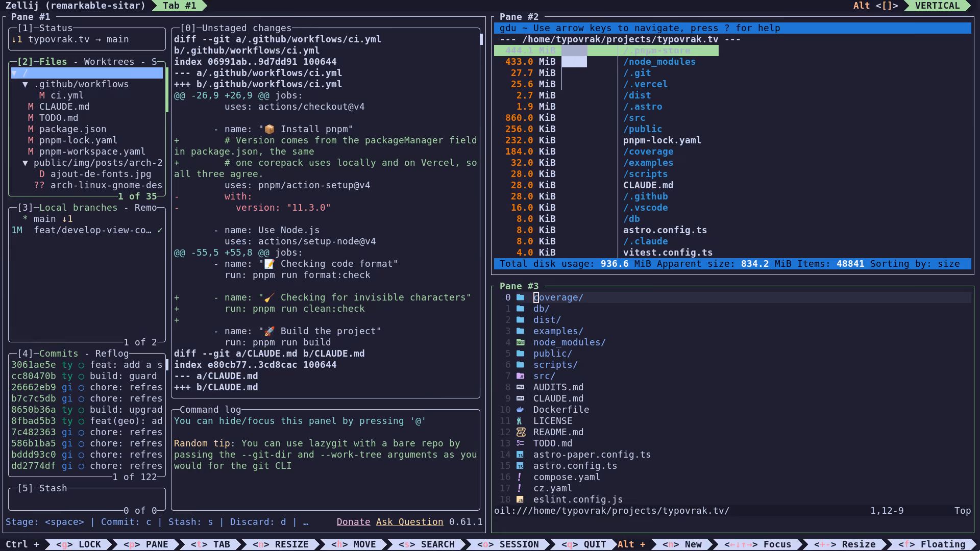
Task: Click the icon beside README.md
Action: point(521,432)
